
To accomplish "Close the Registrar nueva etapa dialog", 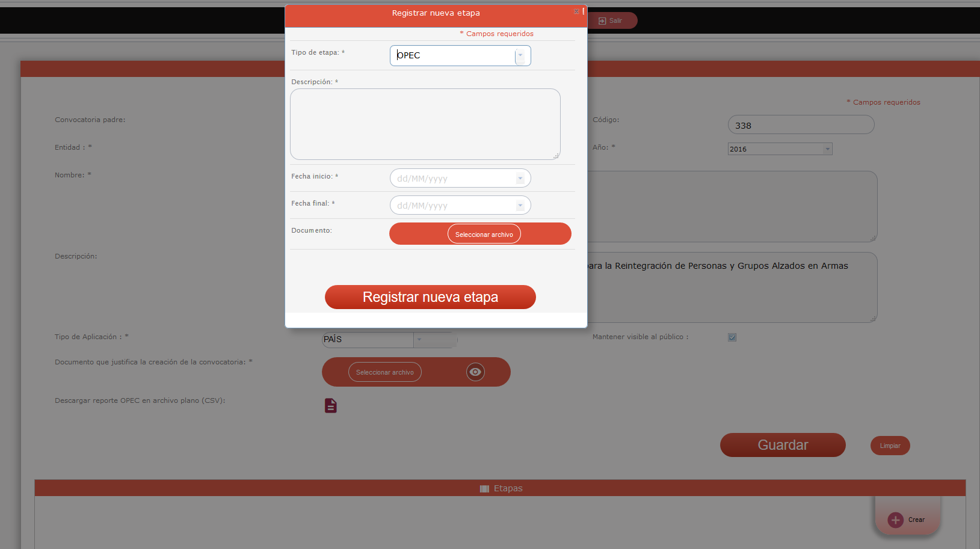I will [x=576, y=11].
